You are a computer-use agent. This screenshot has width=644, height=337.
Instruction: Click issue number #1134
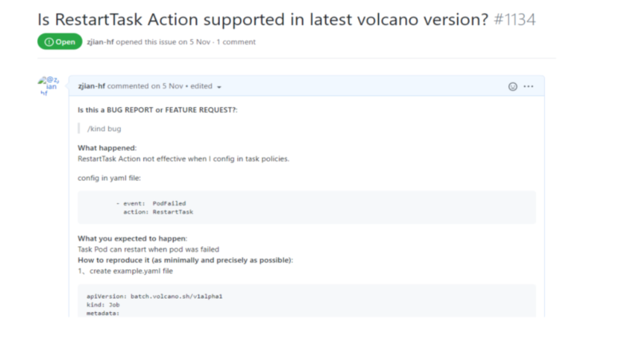[x=514, y=19]
